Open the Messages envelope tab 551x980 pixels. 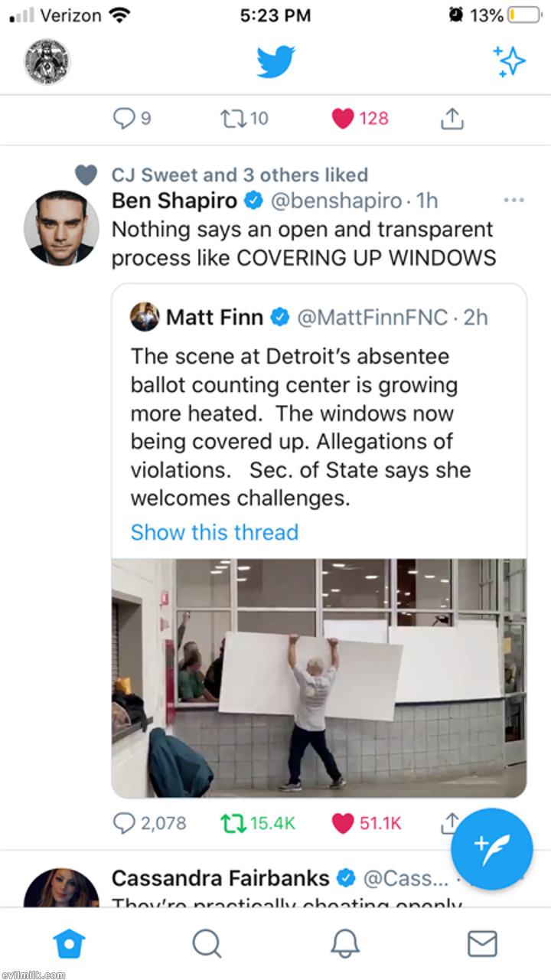coord(482,943)
